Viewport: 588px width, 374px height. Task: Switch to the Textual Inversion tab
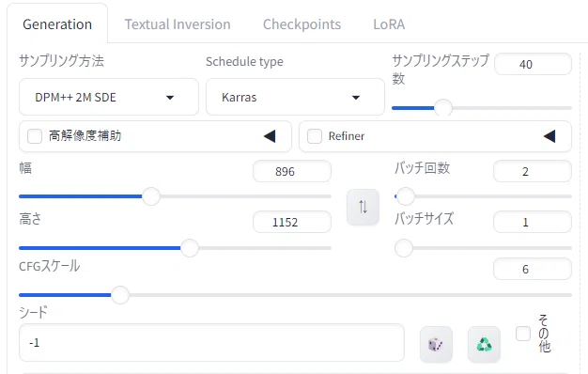coord(178,24)
